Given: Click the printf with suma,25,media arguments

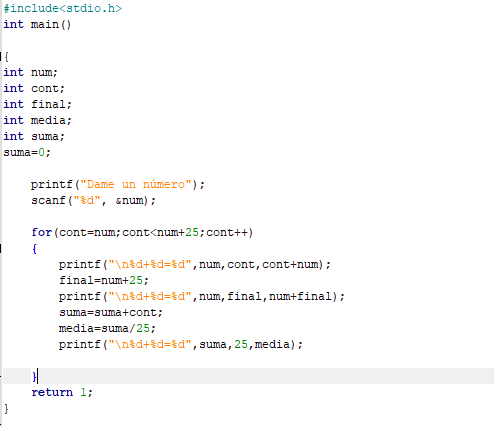Looking at the screenshot, I should click(181, 344).
